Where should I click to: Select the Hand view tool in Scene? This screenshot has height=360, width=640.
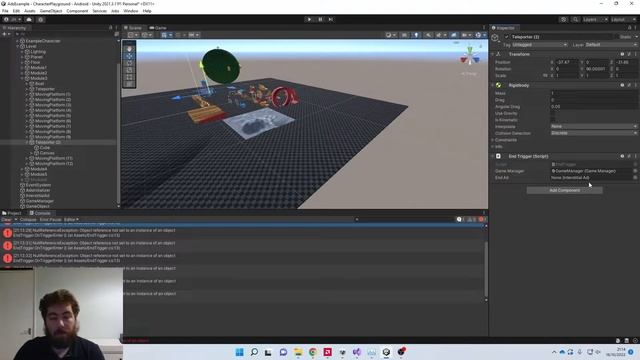tap(129, 49)
